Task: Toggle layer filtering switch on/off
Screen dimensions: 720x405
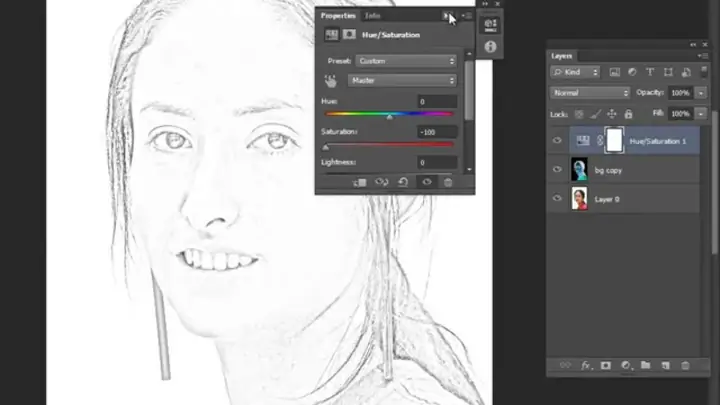Action: (703, 71)
